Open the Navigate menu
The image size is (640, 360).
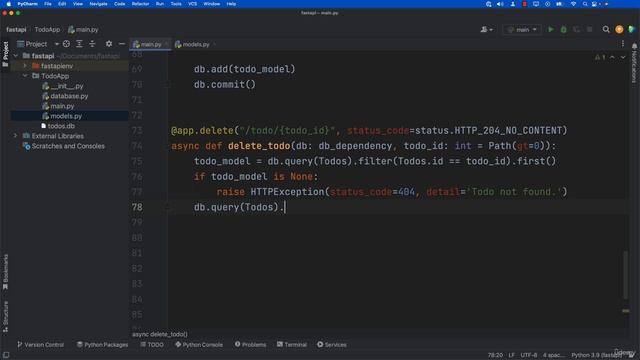pyautogui.click(x=98, y=4)
